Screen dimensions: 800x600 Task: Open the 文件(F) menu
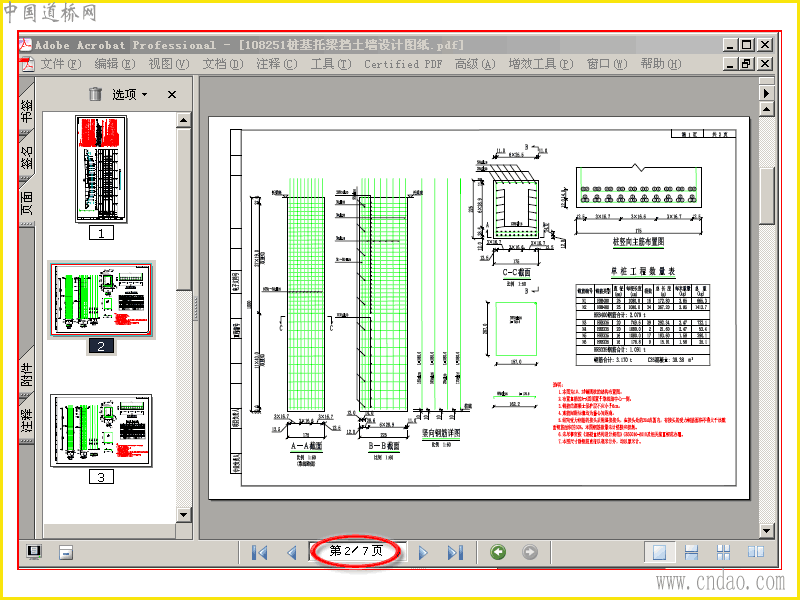click(x=61, y=64)
